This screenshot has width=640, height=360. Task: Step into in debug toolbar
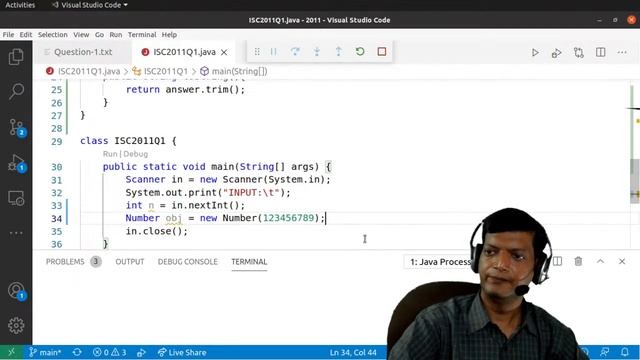(x=317, y=52)
